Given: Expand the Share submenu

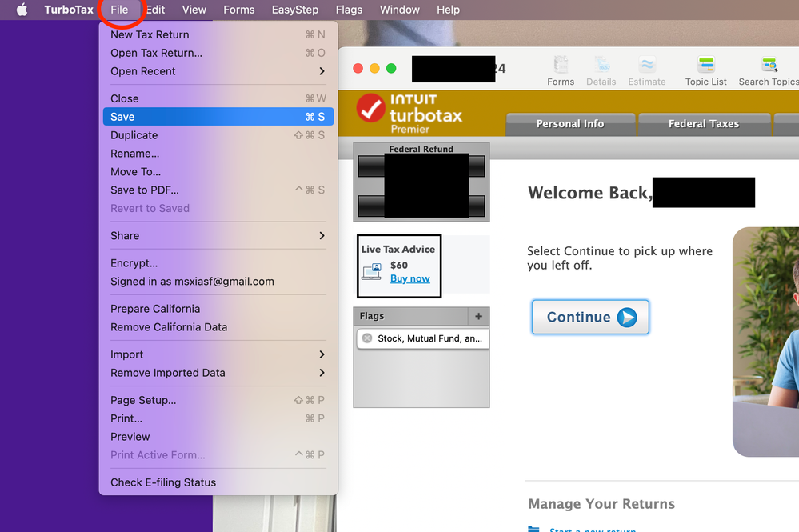Looking at the screenshot, I should tap(218, 235).
